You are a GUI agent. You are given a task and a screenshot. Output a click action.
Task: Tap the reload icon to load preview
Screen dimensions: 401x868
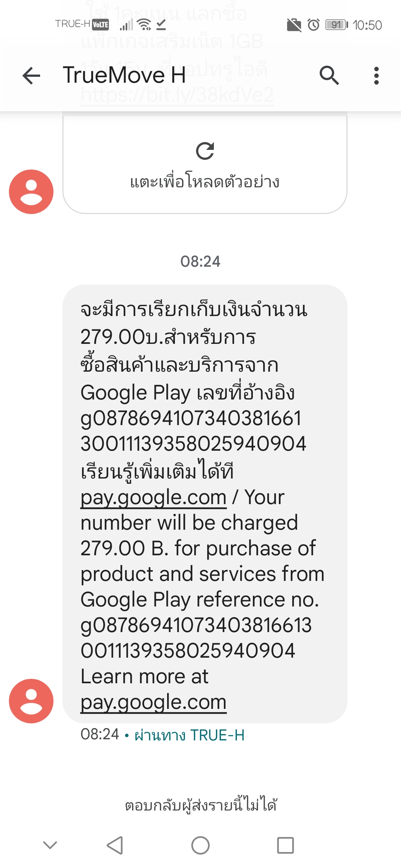205,151
